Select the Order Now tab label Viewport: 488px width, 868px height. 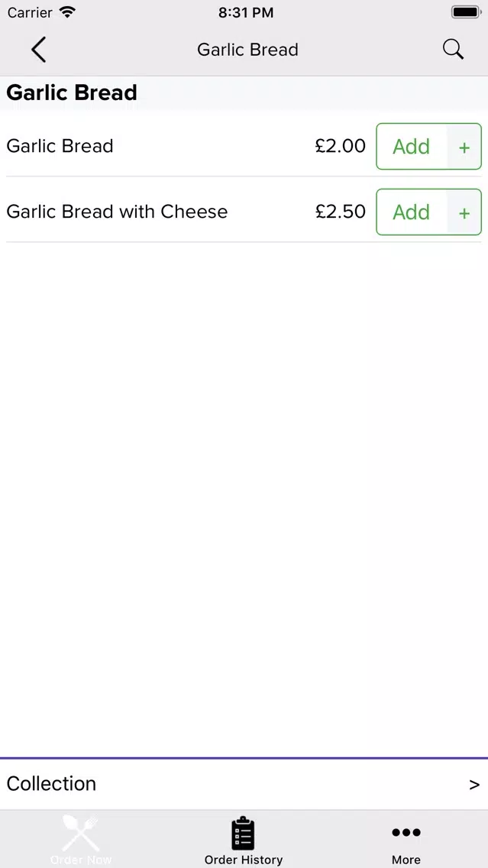(x=81, y=860)
